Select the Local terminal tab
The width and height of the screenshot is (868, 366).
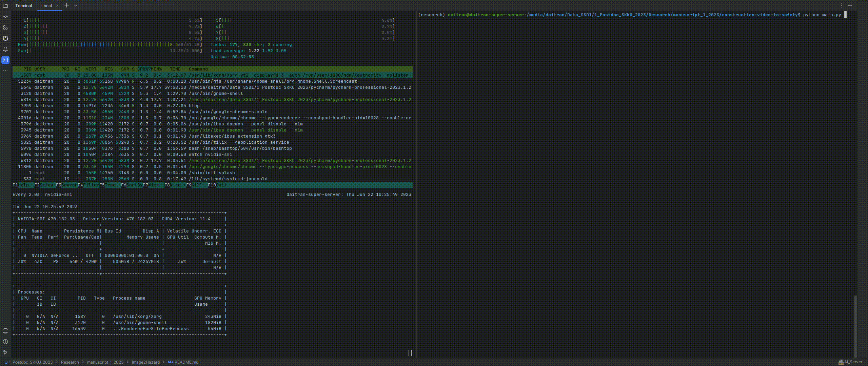[x=46, y=6]
